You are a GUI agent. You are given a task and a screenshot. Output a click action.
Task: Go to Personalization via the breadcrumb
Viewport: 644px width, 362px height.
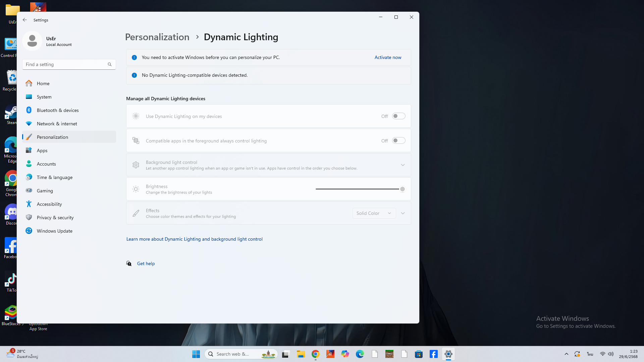pyautogui.click(x=157, y=37)
